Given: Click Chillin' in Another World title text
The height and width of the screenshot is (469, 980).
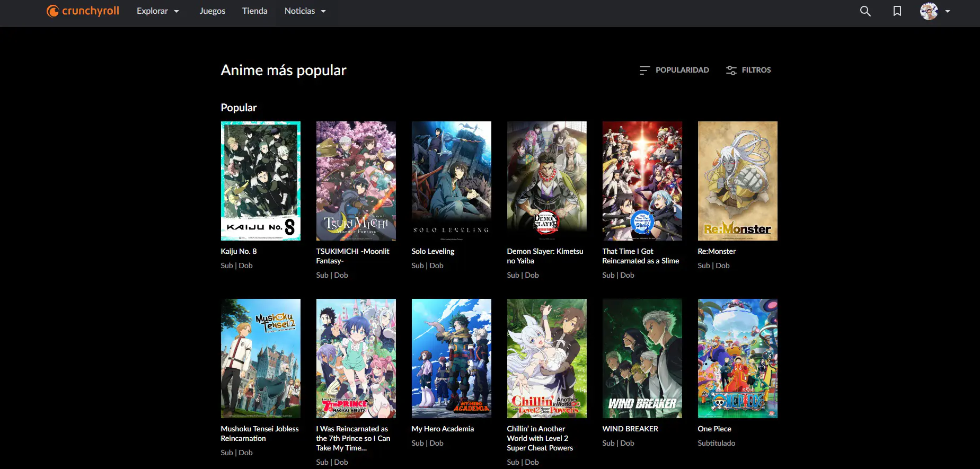Looking at the screenshot, I should point(540,438).
